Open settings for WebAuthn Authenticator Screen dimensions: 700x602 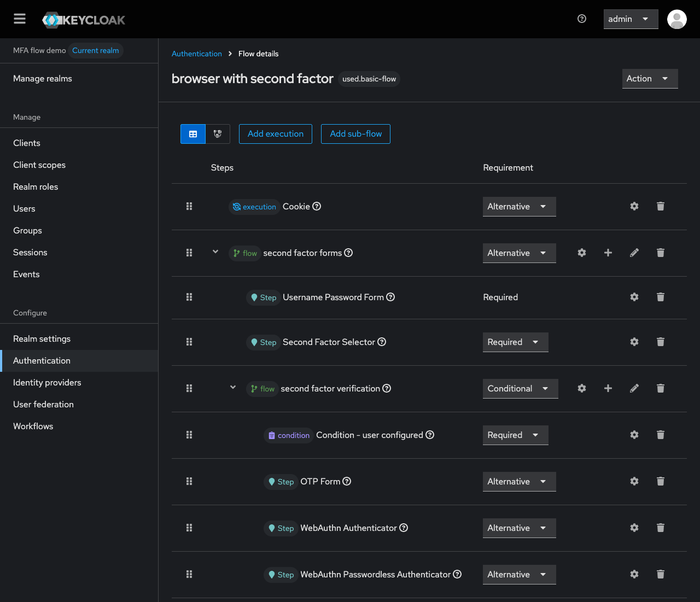634,528
